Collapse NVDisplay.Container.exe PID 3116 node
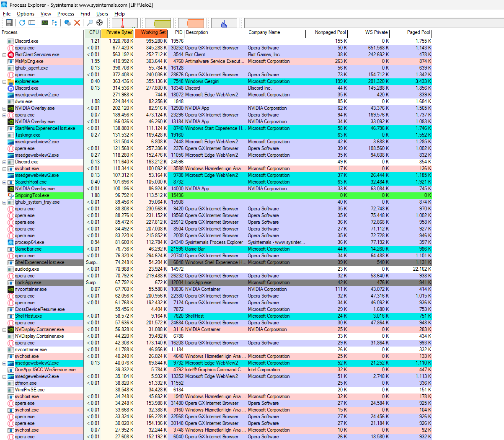Screen dimensions: 504x440 tap(5, 329)
